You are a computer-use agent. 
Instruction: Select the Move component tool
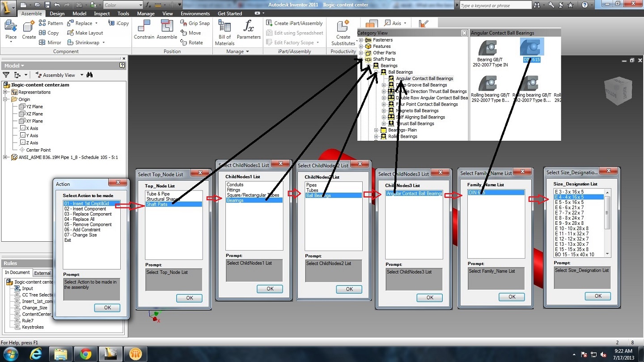pyautogui.click(x=191, y=33)
